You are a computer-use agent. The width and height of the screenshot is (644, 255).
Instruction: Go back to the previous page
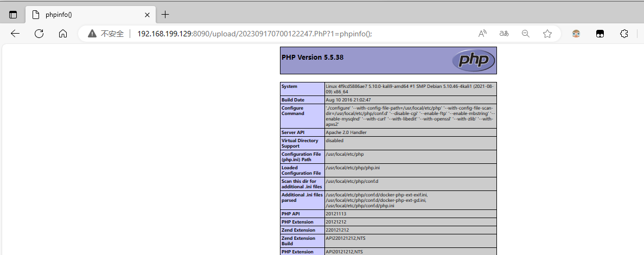tap(15, 34)
